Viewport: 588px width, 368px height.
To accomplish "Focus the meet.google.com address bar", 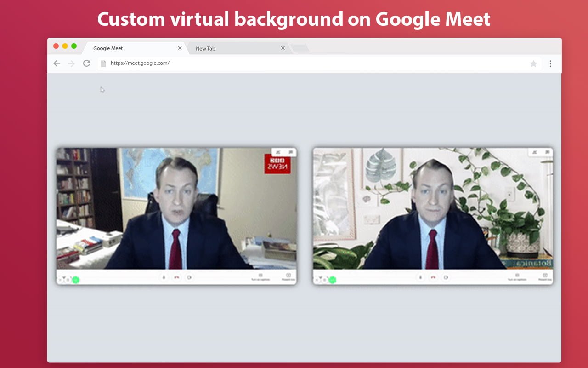I will coord(319,63).
